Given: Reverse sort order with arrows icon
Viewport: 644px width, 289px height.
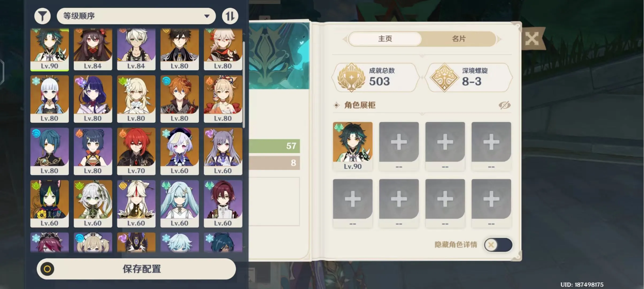Looking at the screenshot, I should [230, 16].
